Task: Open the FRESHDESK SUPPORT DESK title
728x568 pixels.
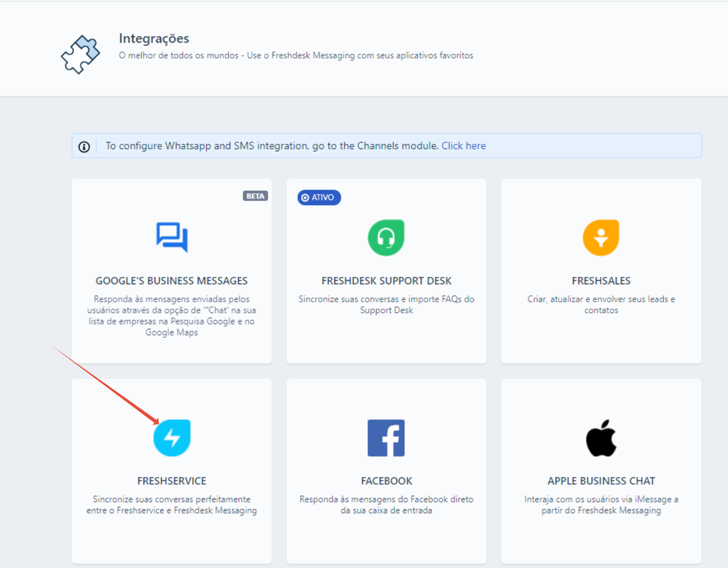Action: (387, 281)
